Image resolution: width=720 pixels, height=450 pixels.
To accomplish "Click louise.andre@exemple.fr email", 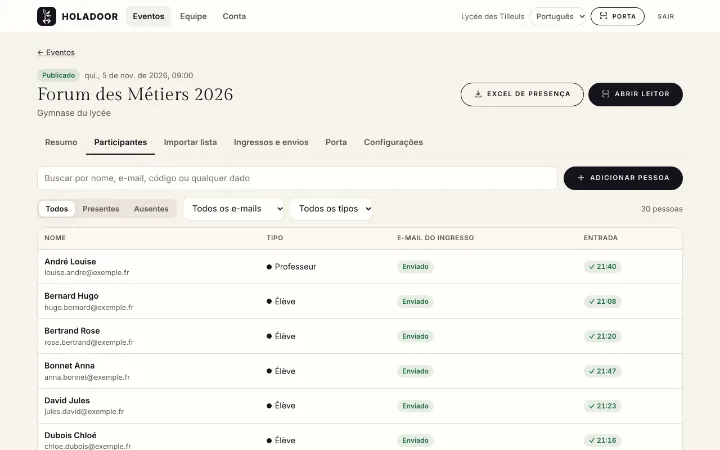I will pos(87,273).
